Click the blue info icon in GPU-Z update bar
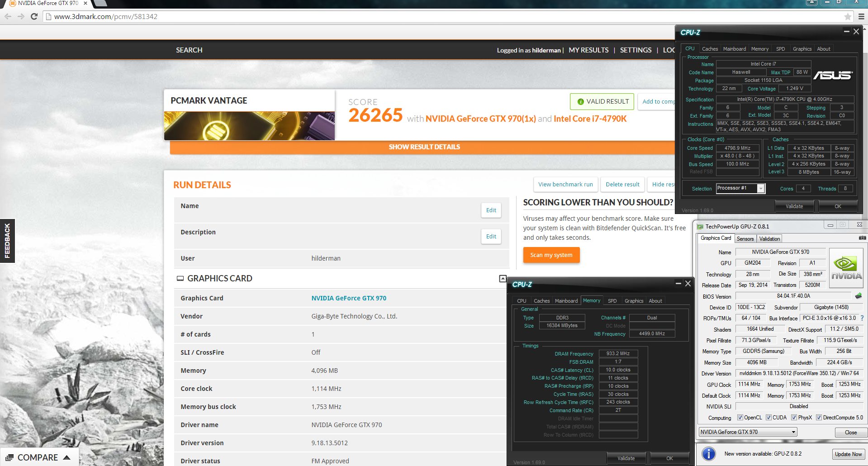The image size is (868, 466). (x=709, y=453)
